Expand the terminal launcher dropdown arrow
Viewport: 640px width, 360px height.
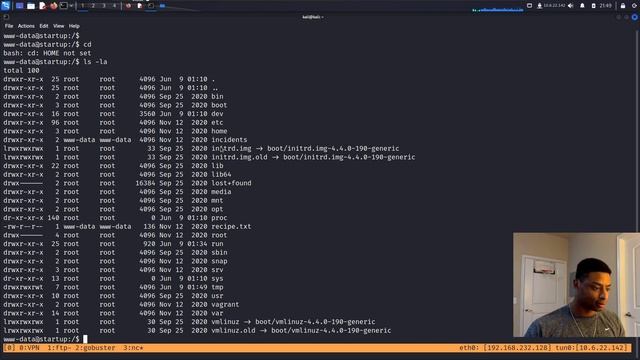coord(71,6)
